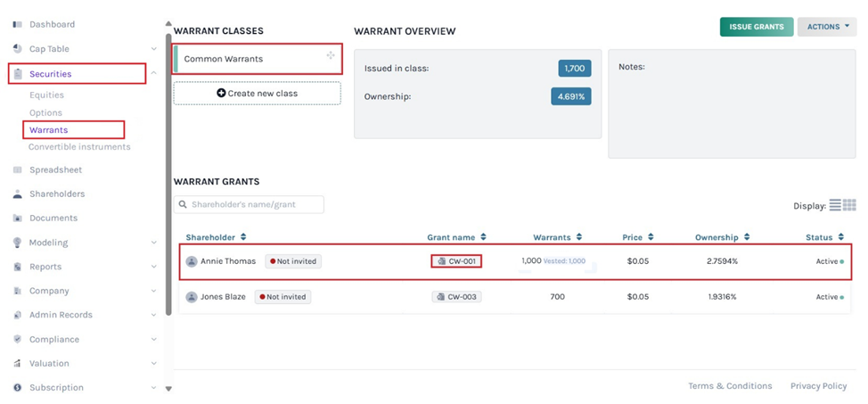Image resolution: width=868 pixels, height=404 pixels.
Task: Click the sidebar vertical scrollbar
Action: click(168, 178)
